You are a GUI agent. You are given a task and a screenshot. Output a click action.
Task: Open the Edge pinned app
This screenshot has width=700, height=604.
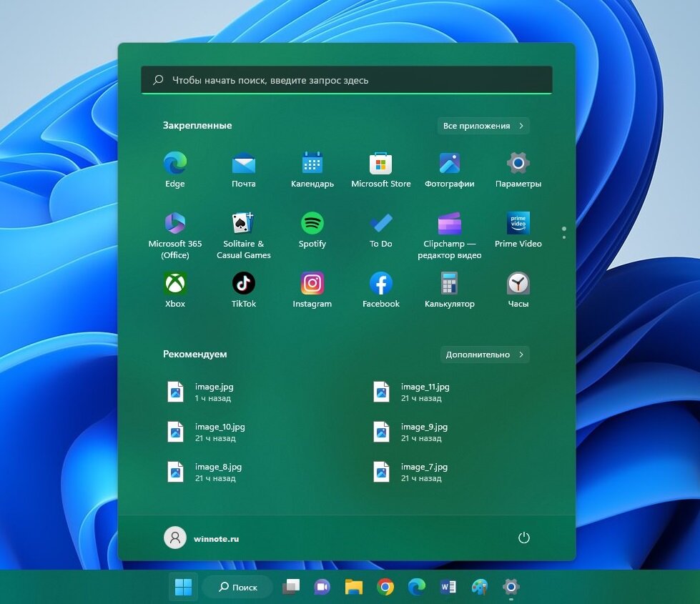(175, 170)
